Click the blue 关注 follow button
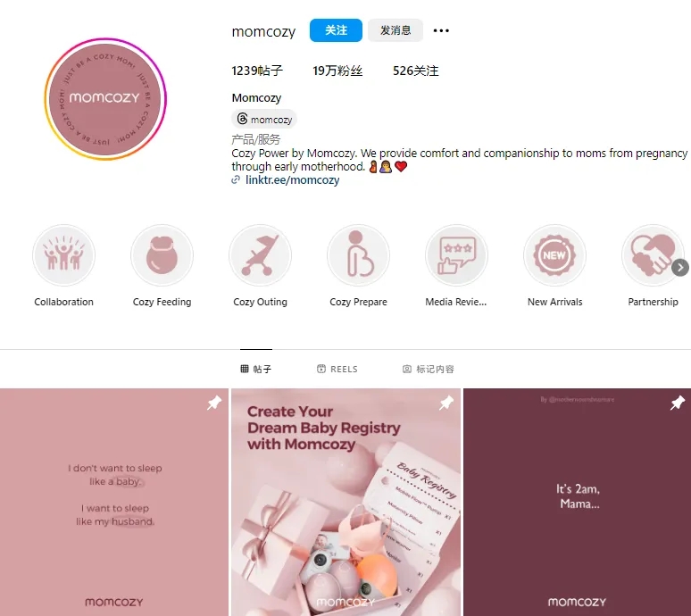The image size is (691, 616). [336, 30]
